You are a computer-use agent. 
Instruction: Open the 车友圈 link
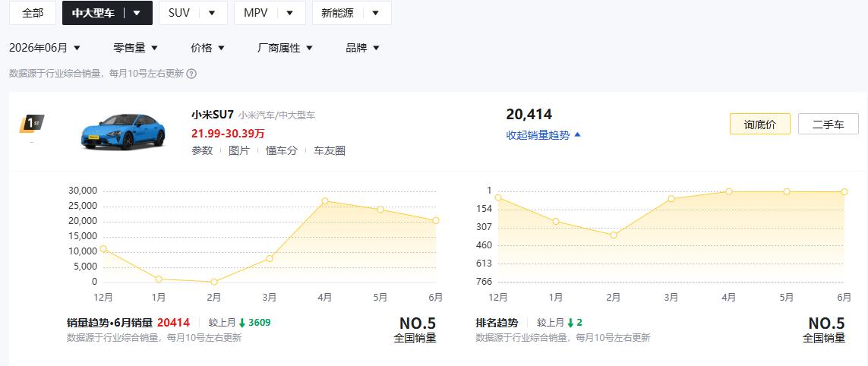[x=330, y=150]
